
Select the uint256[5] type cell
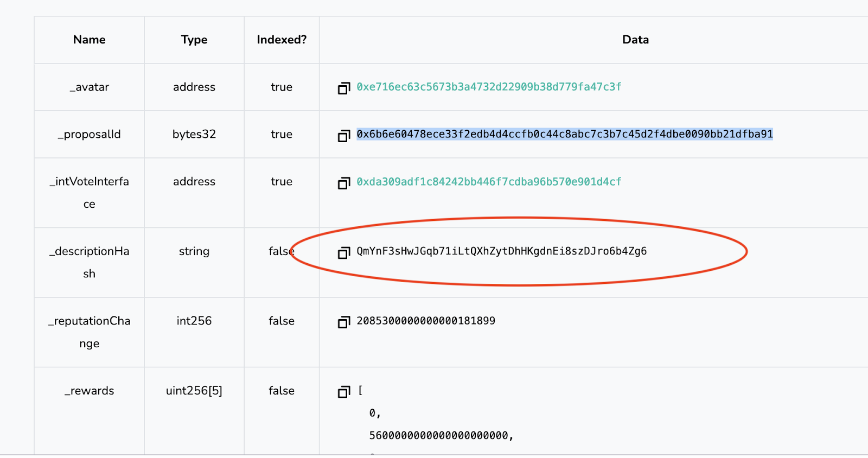(x=194, y=391)
